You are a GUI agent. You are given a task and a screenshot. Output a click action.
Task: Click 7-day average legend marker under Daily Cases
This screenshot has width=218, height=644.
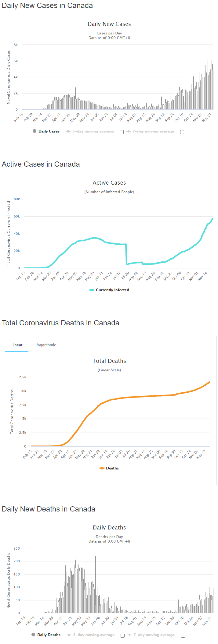[x=129, y=131]
